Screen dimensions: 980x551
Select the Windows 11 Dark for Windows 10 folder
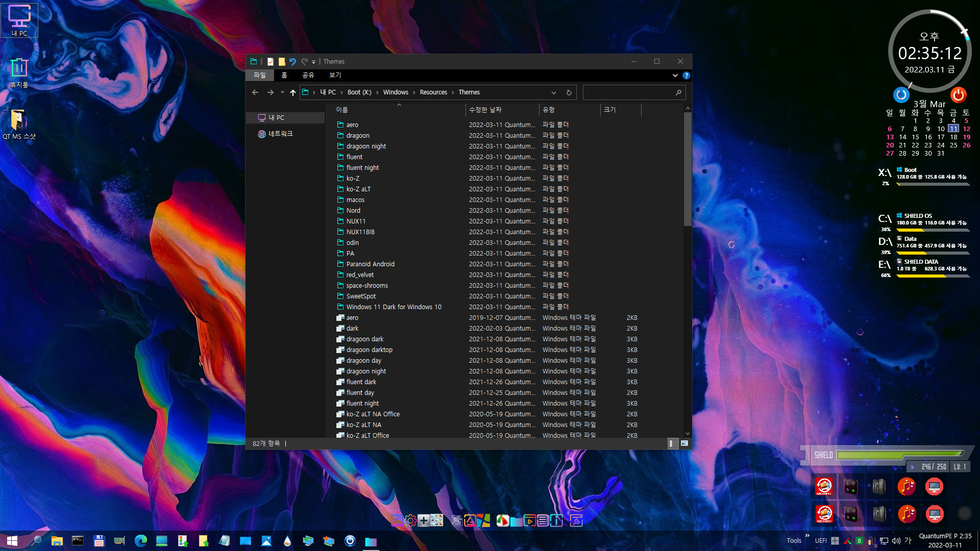click(394, 307)
